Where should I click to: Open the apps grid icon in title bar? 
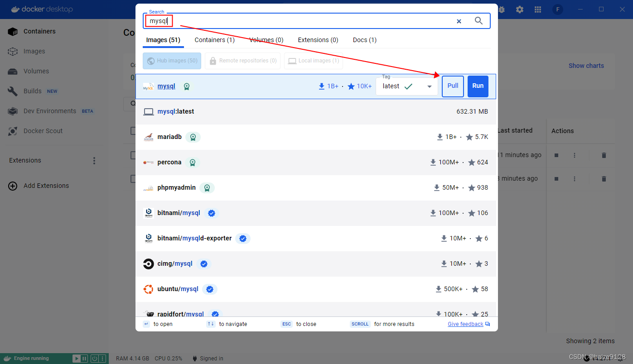(538, 10)
